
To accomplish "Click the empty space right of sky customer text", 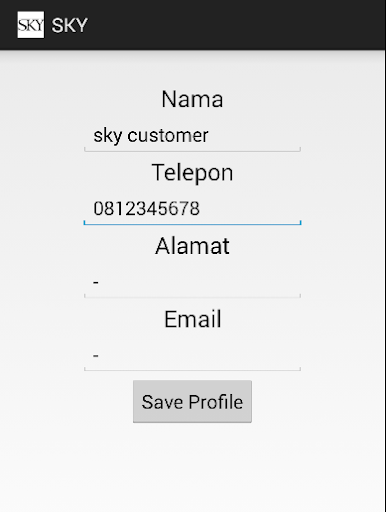I will tap(253, 136).
